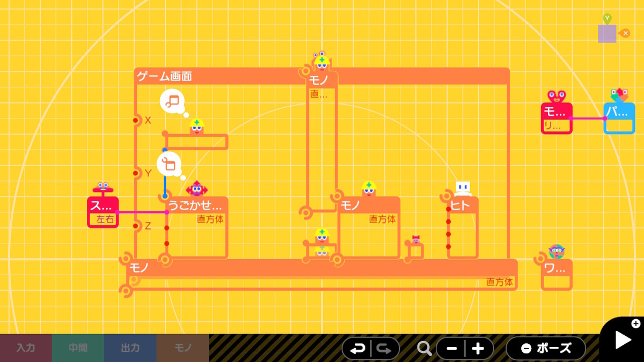Select the Z port of ゲーム画面
Viewport: 644px width, 362px height.
coord(136,226)
